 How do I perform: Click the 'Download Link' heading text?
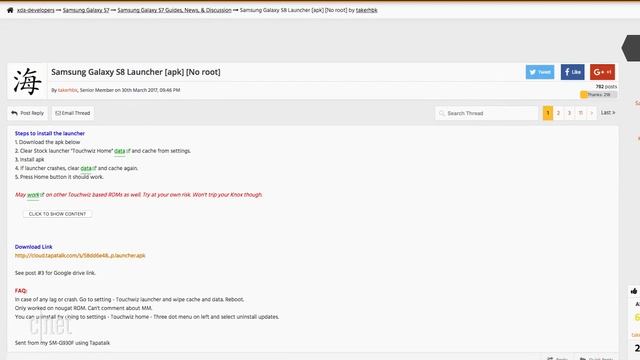point(33,247)
